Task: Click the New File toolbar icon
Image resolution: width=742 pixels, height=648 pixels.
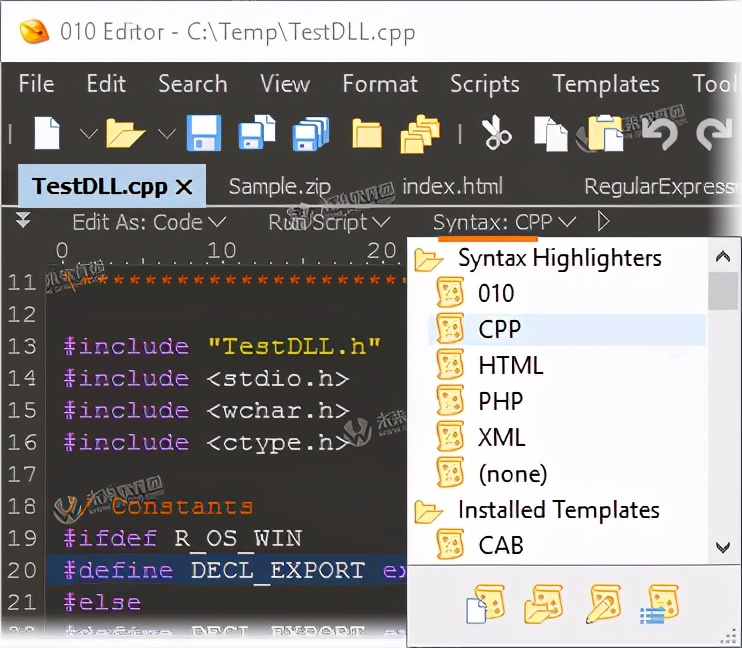Action: pos(47,133)
